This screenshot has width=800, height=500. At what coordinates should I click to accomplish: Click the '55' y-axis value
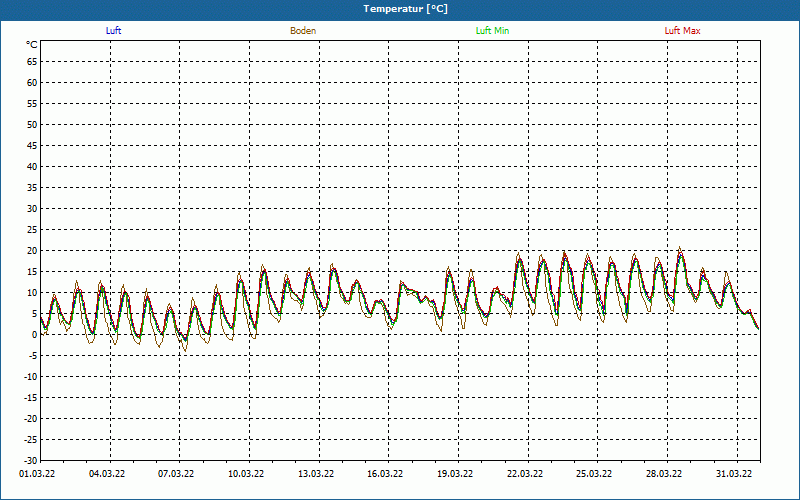tap(32, 104)
